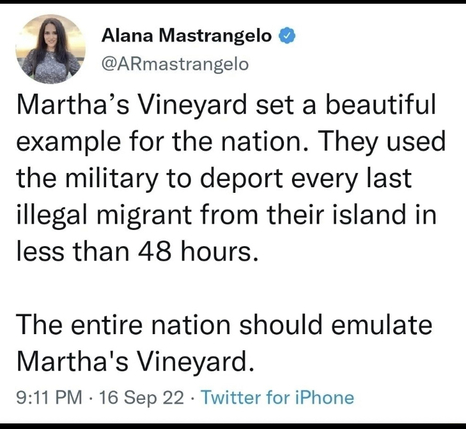Click the words "48 hours" in the tweet
The image size is (466, 429).
tap(198, 252)
